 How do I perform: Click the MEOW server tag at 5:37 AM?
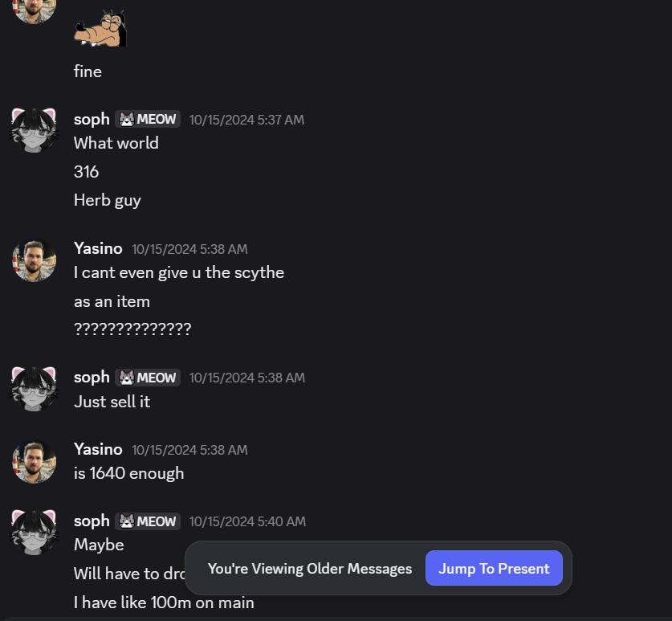148,120
